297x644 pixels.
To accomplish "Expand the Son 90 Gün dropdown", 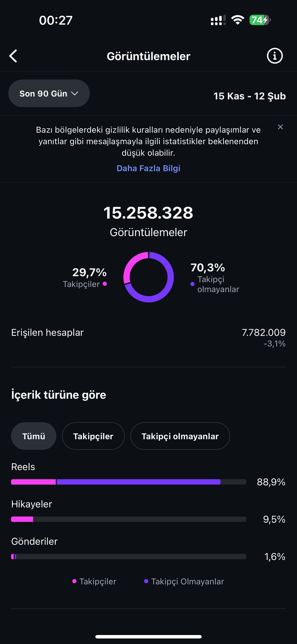I will [49, 93].
